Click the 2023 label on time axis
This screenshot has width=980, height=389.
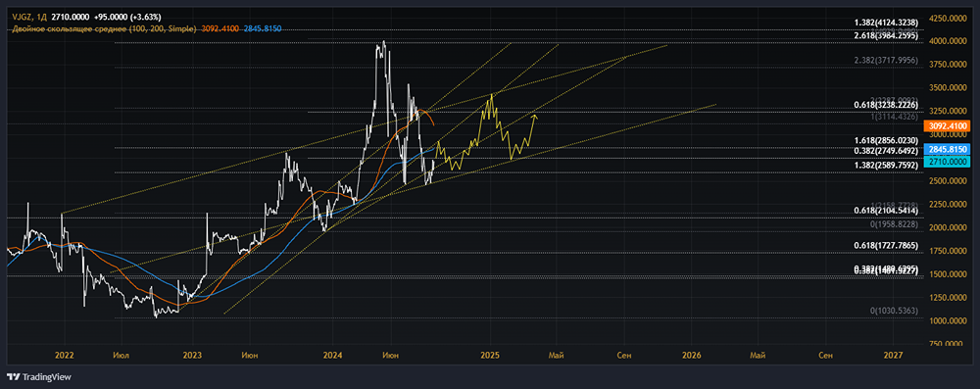click(x=192, y=355)
